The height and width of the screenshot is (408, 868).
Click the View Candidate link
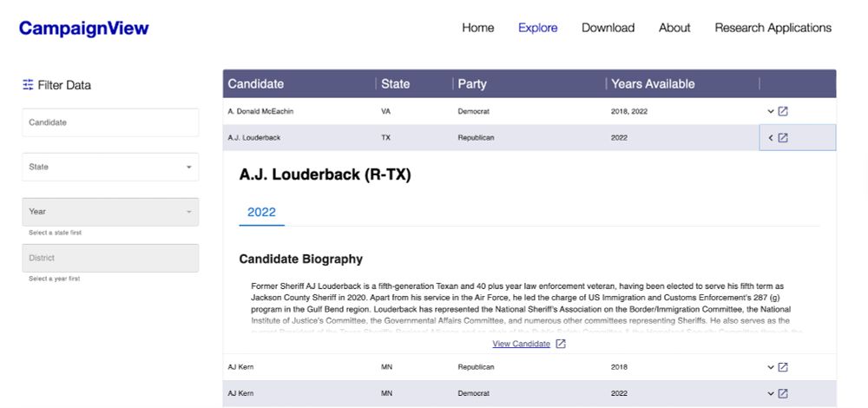click(x=522, y=344)
